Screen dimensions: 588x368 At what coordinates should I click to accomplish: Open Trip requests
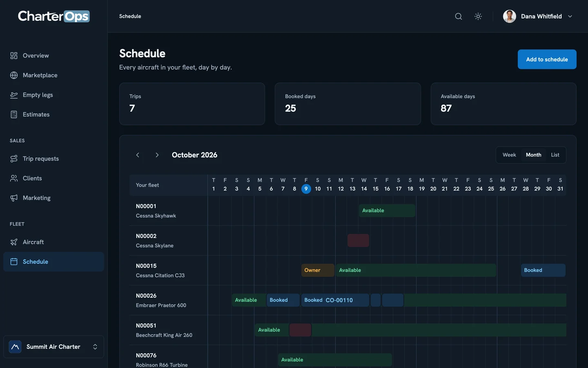click(53, 159)
